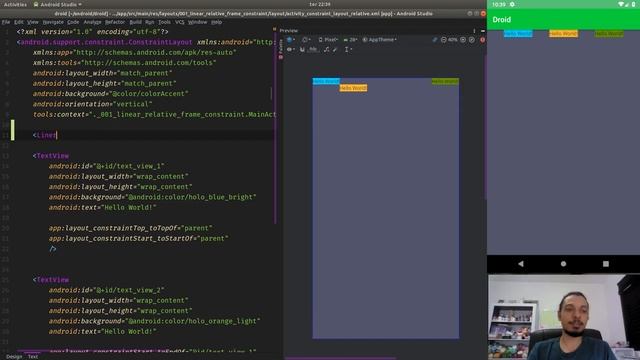Click the infer constraints wand icon
The image size is (640, 360).
click(x=335, y=49)
